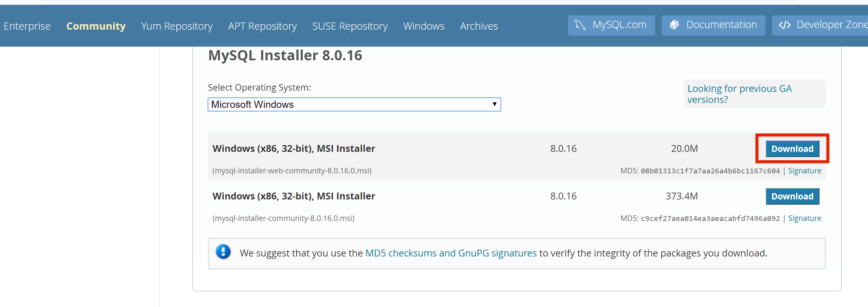This screenshot has height=307, width=868.
Task: Click version 8.0.16 in the 373.4M row
Action: (563, 196)
